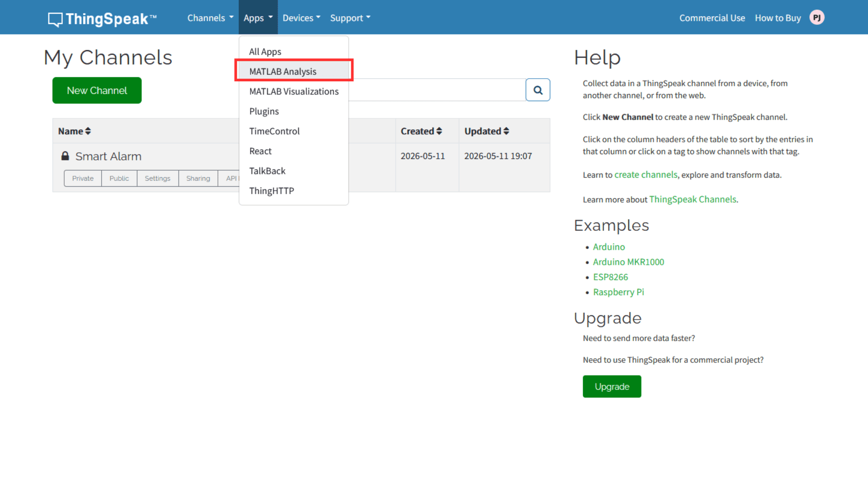Screen dimensions: 868x488
Task: Open the Arduino MKR1000 example
Action: [628, 262]
